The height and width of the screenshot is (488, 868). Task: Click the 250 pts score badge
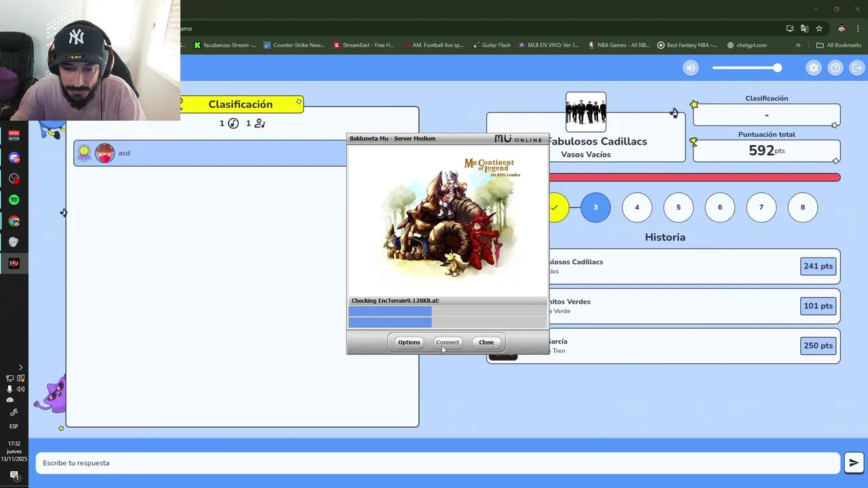pyautogui.click(x=818, y=346)
